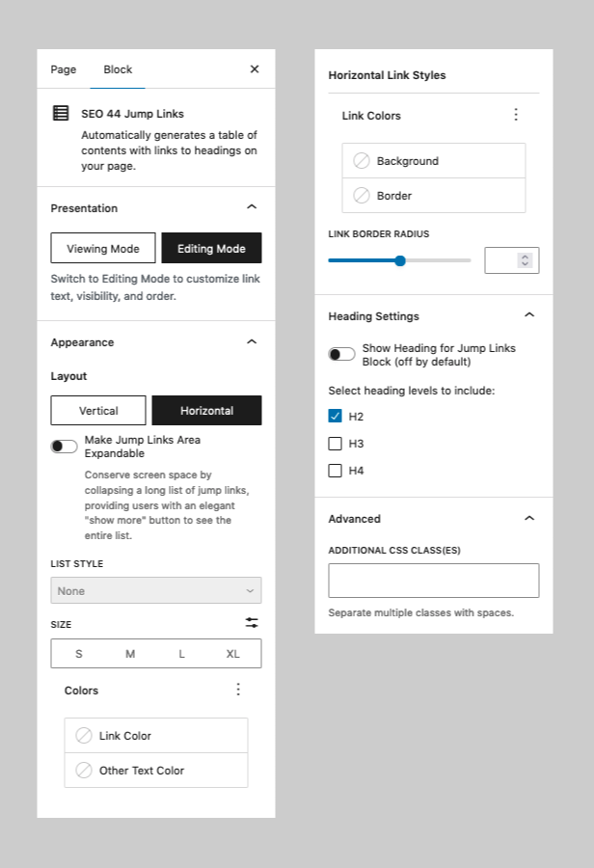Uncheck the H2 heading level
This screenshot has width=594, height=868.
(x=336, y=417)
